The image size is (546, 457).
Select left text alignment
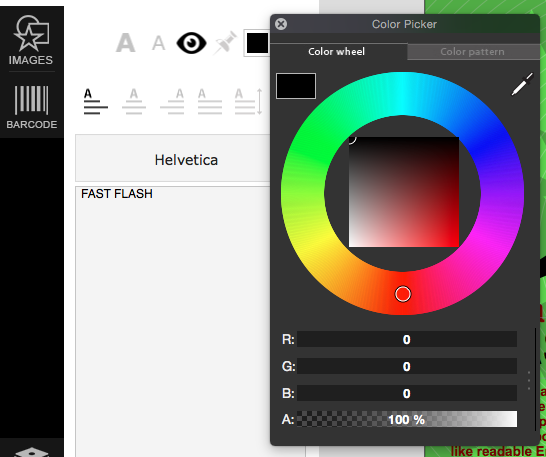point(95,102)
